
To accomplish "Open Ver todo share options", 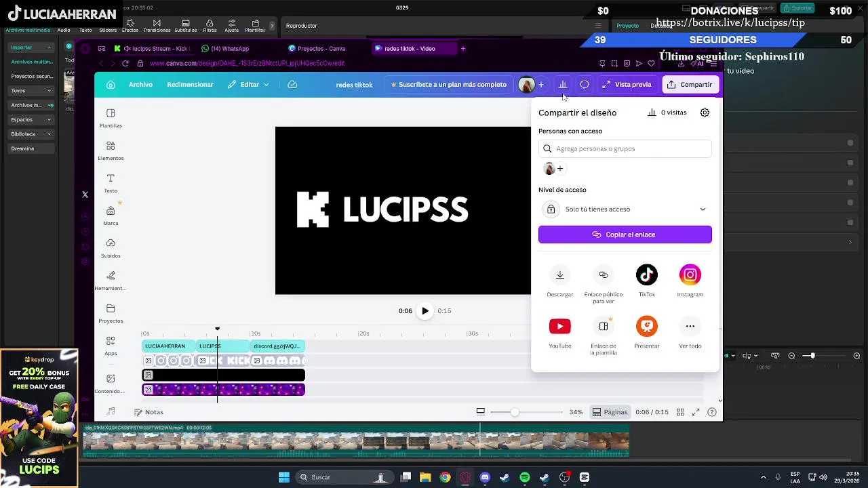I will pos(690,326).
